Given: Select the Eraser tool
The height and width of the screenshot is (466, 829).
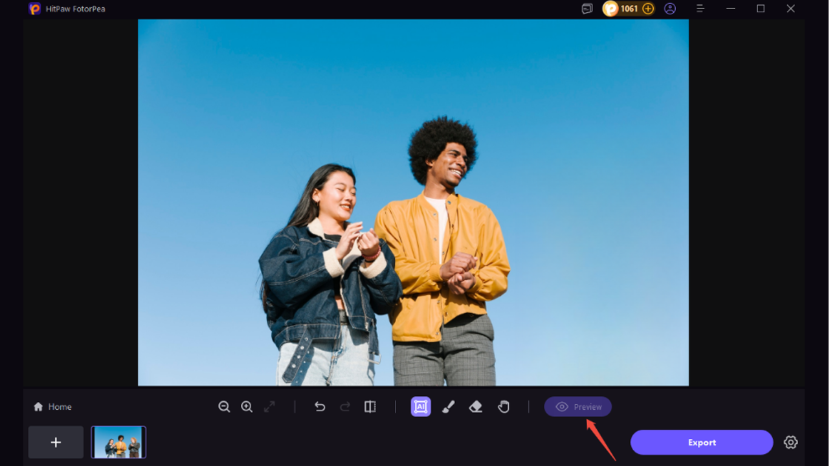Looking at the screenshot, I should (x=476, y=407).
